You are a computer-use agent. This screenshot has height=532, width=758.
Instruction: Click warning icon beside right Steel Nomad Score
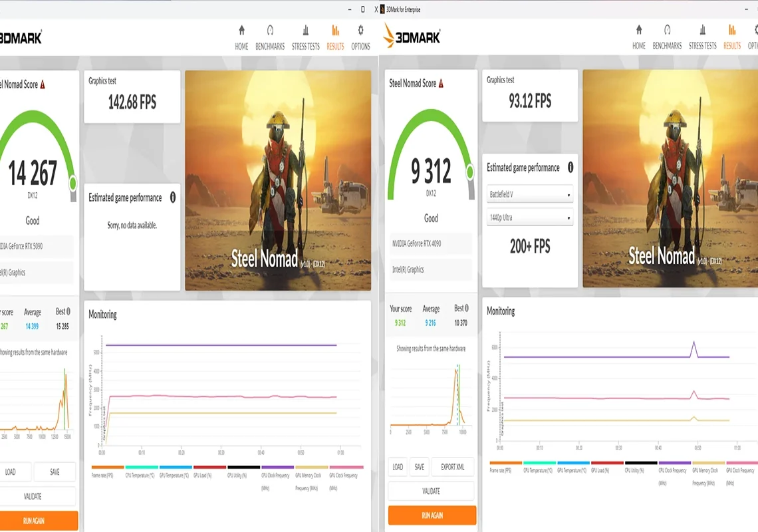[441, 84]
